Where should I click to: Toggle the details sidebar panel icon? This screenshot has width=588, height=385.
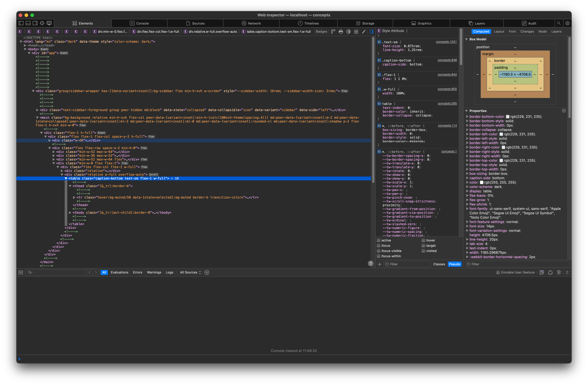coord(371,32)
